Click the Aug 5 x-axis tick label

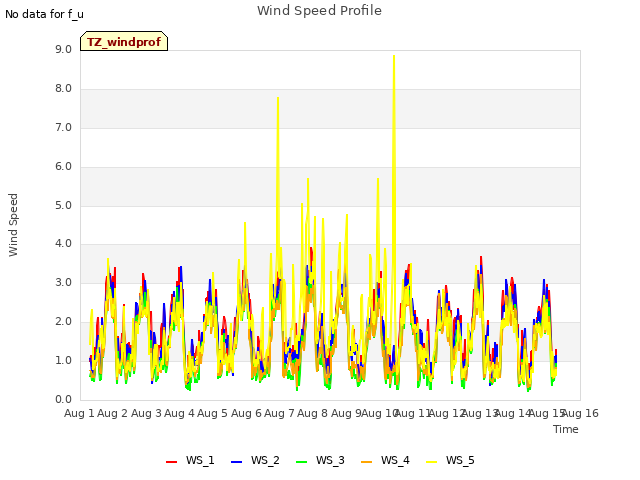pos(213,413)
